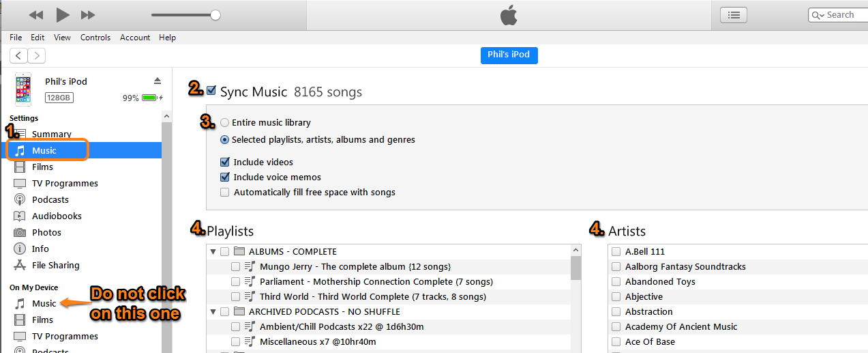Go forward with the right arrow button
The width and height of the screenshot is (868, 353).
tap(37, 56)
